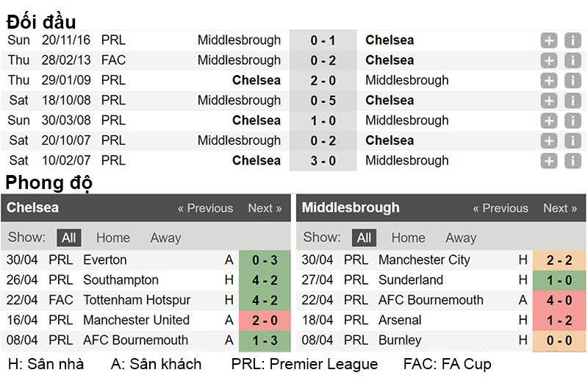Click info icon on 20/11/16 match row
Image resolution: width=588 pixels, height=378 pixels.
(573, 40)
